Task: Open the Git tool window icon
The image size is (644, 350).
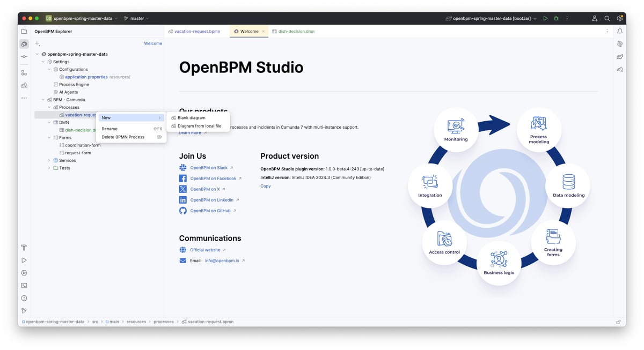Action: (24, 311)
